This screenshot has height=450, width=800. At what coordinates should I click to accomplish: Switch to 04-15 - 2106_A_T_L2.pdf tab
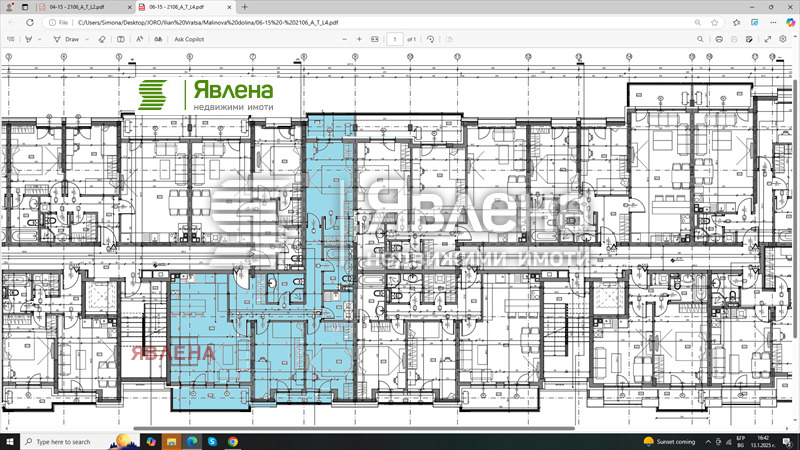coord(76,6)
